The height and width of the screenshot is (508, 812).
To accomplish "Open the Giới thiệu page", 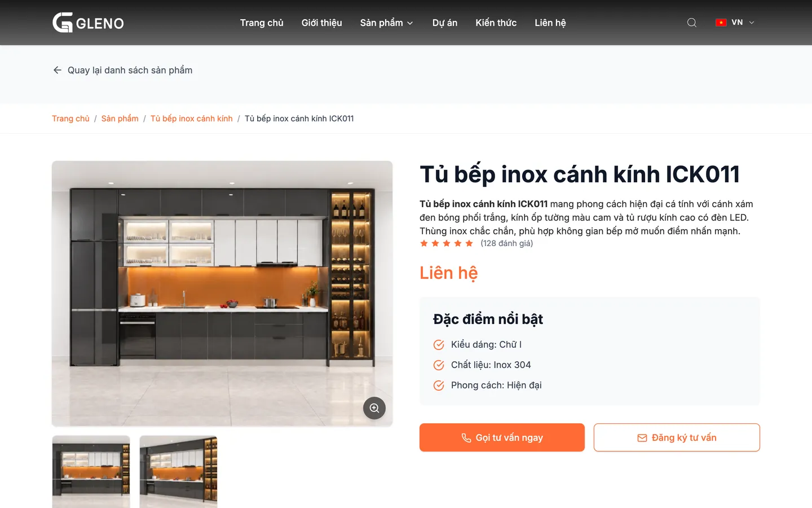I will point(322,23).
